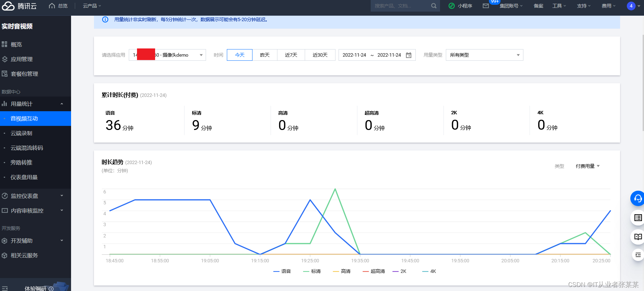This screenshot has width=644, height=291.
Task: Expand the 开发辅助 sidebar section
Action: (x=36, y=241)
